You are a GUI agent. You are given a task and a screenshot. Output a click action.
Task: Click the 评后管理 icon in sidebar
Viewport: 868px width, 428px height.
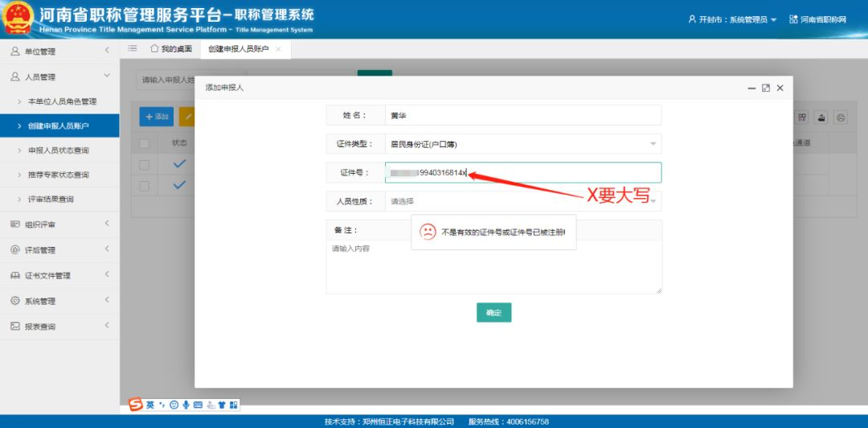(x=15, y=250)
